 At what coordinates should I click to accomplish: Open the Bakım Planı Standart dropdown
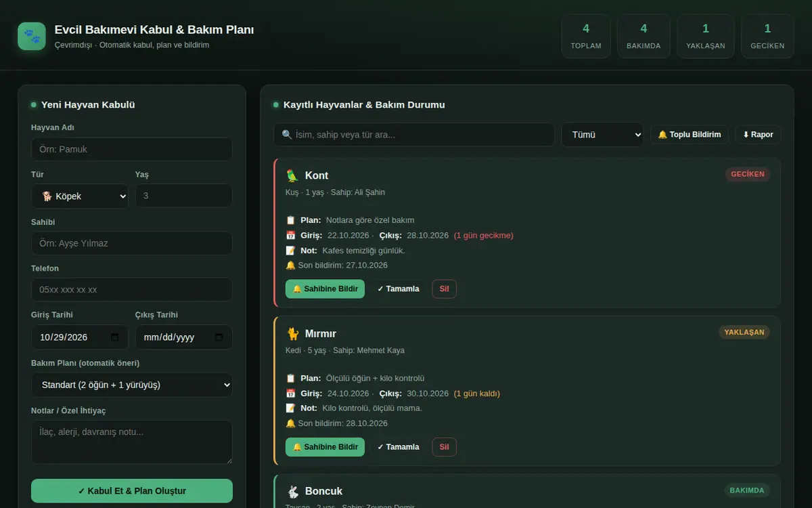click(132, 385)
